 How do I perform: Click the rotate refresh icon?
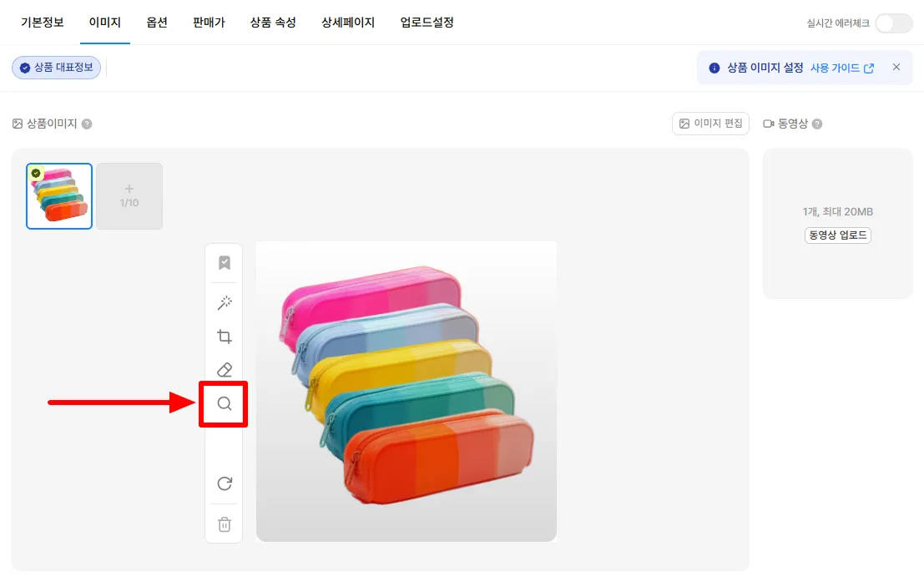pos(225,483)
